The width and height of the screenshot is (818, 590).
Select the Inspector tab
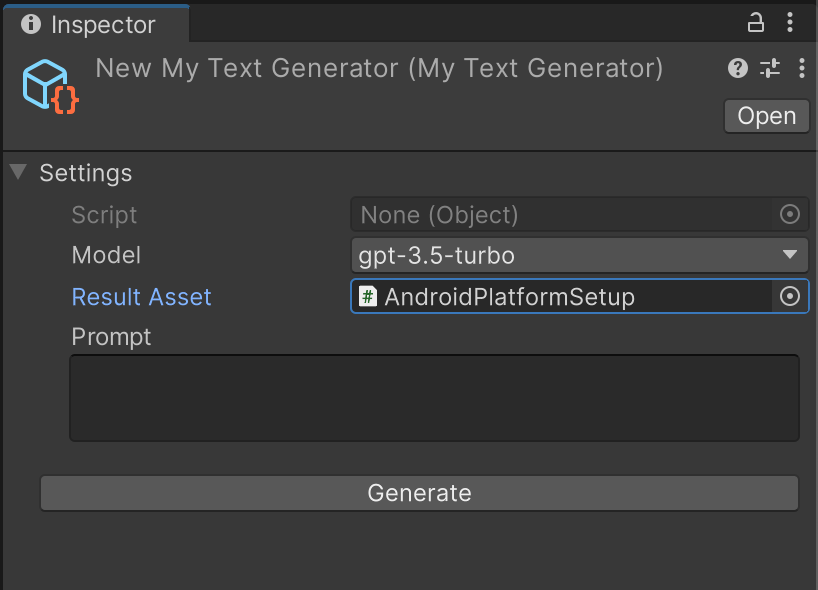click(95, 24)
